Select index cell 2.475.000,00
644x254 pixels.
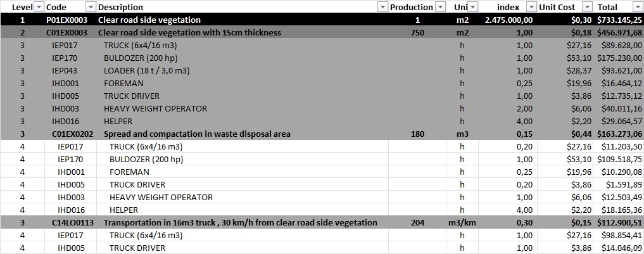pos(509,20)
